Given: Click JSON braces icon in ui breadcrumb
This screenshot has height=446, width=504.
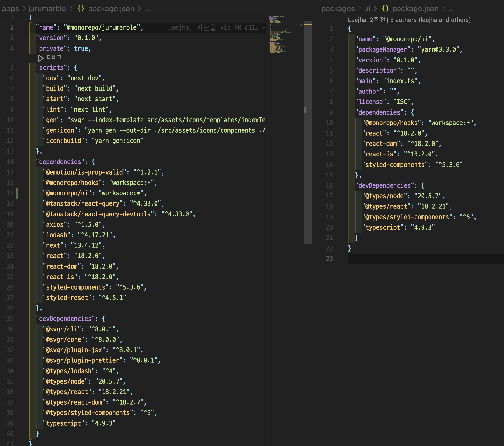Looking at the screenshot, I should (x=385, y=9).
